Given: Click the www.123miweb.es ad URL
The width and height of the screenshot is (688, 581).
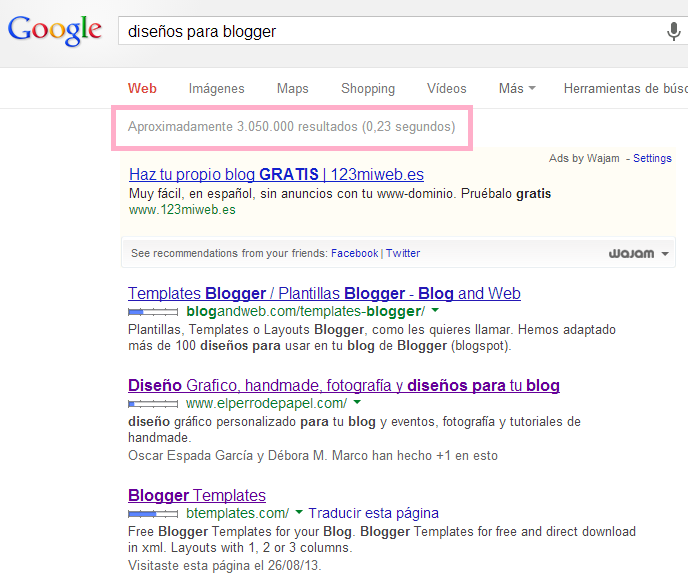Looking at the screenshot, I should click(x=182, y=210).
